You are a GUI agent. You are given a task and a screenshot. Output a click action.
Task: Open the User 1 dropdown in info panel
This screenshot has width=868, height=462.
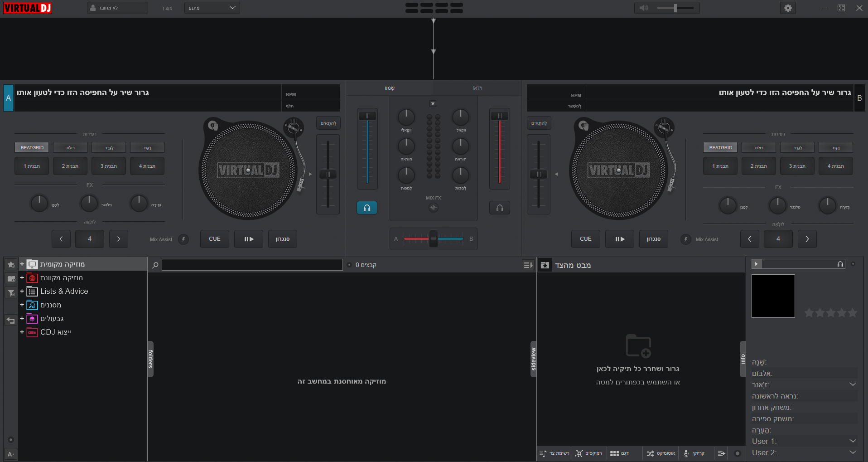point(853,441)
